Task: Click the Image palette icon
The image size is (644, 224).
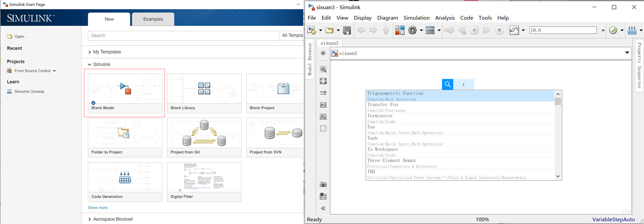Action: pos(323,116)
